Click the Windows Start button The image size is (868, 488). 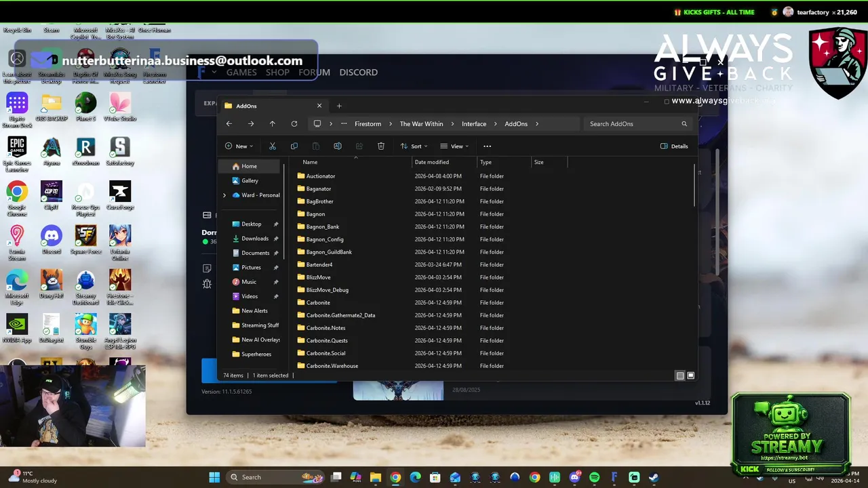pos(214,477)
